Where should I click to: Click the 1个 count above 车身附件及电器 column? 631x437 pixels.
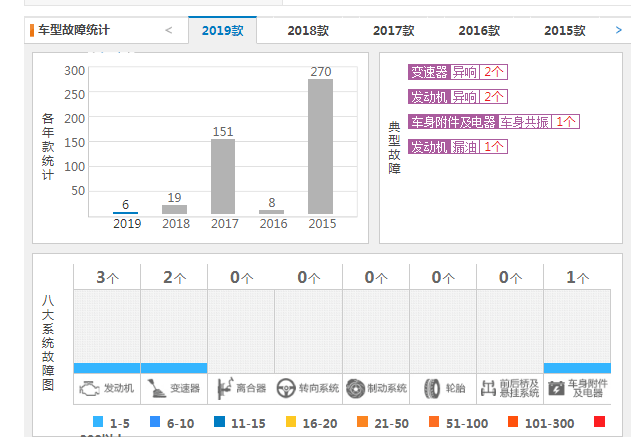click(577, 277)
